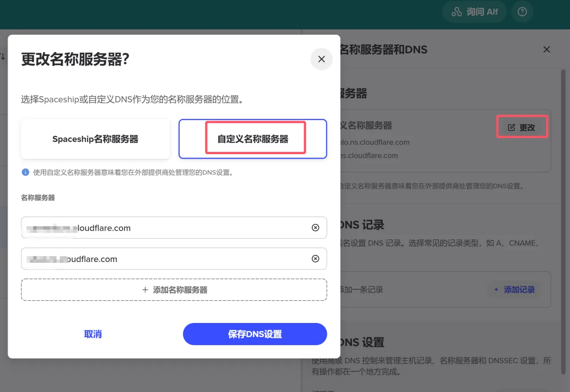Click 取消 to cancel changes

[x=93, y=334]
